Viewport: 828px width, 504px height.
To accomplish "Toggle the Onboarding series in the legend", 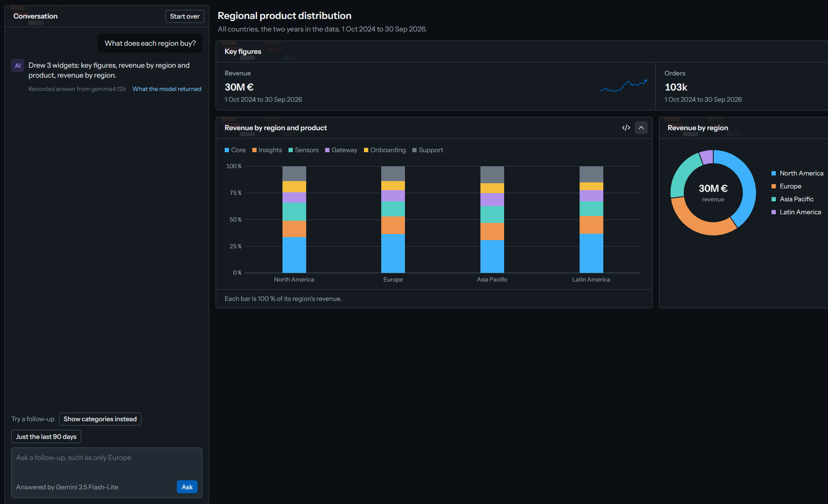I will pyautogui.click(x=385, y=150).
